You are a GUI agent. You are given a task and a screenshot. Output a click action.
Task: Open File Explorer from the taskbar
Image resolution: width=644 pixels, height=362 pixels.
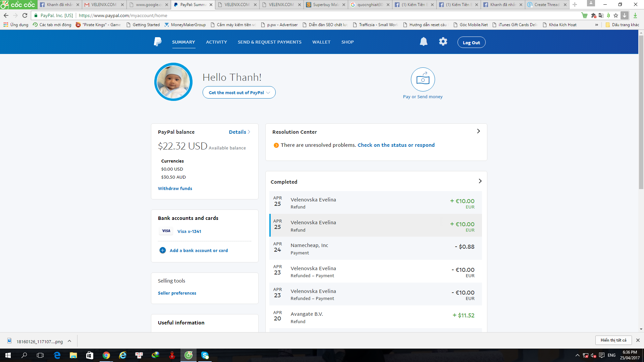point(73,355)
